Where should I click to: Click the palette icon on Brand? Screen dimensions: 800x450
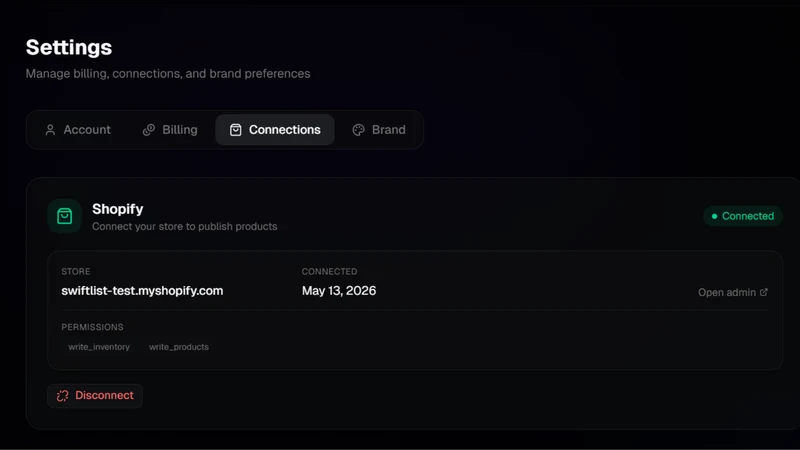359,130
